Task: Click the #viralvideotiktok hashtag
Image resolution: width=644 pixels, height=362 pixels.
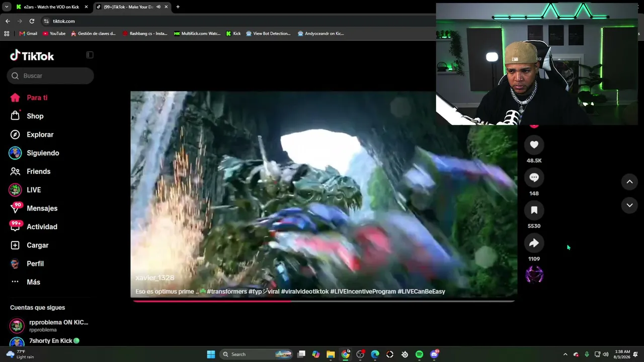Action: pos(305,292)
